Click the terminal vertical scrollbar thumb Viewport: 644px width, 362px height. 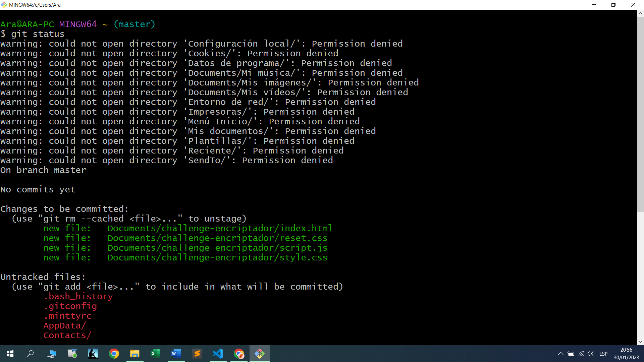tap(640, 114)
